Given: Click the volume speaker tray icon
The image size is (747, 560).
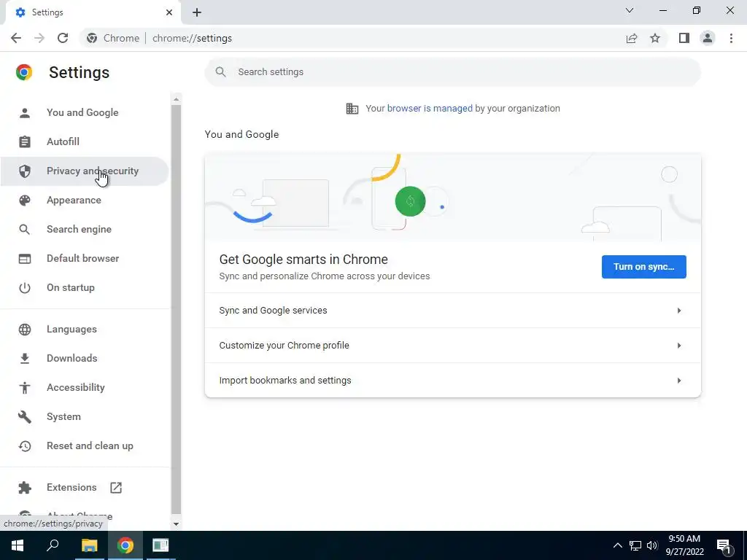Looking at the screenshot, I should (652, 545).
